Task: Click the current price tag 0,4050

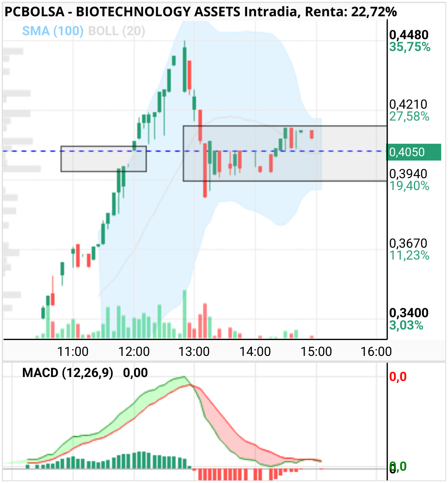Action: tap(414, 152)
